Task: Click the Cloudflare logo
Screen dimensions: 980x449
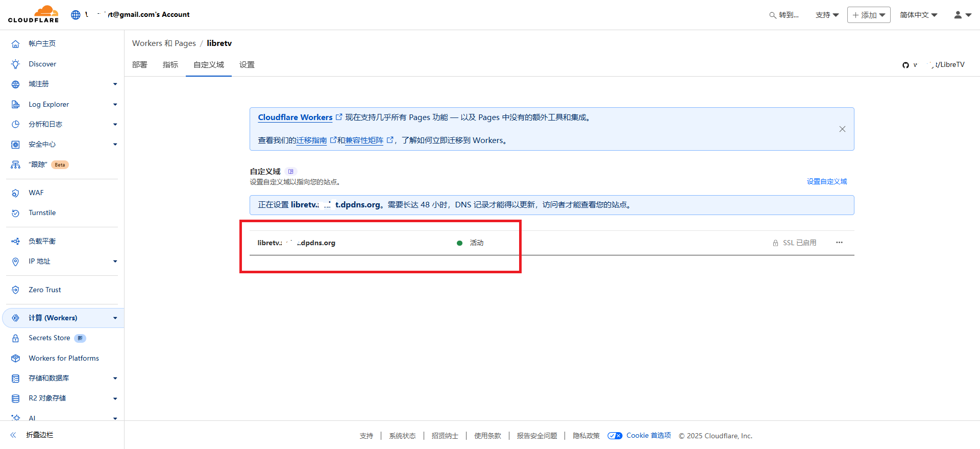Action: pyautogui.click(x=33, y=14)
